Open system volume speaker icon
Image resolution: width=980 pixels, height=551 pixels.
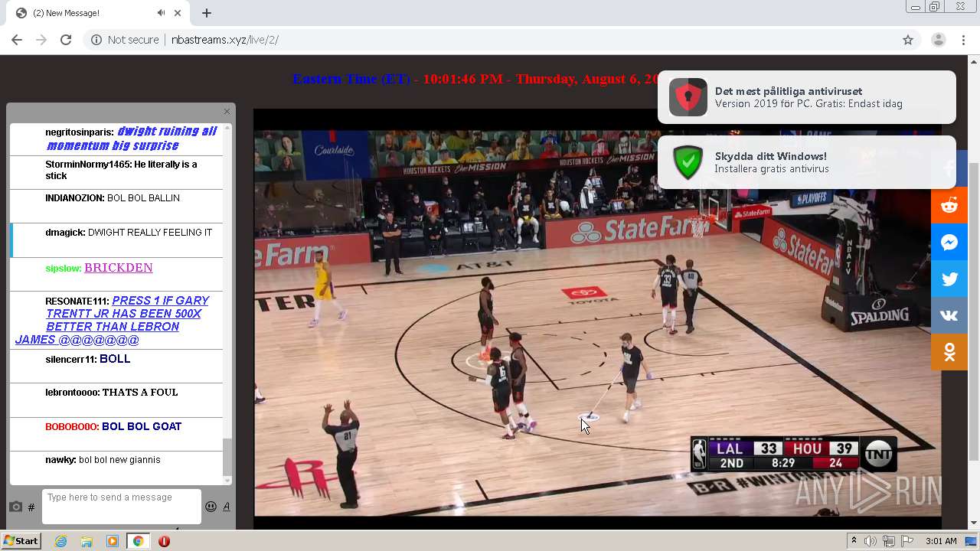(871, 541)
